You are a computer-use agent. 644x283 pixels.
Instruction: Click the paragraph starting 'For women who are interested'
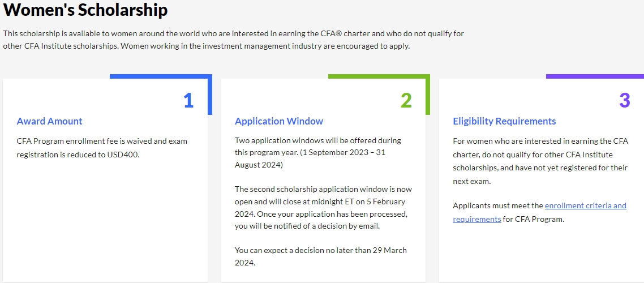(540, 161)
